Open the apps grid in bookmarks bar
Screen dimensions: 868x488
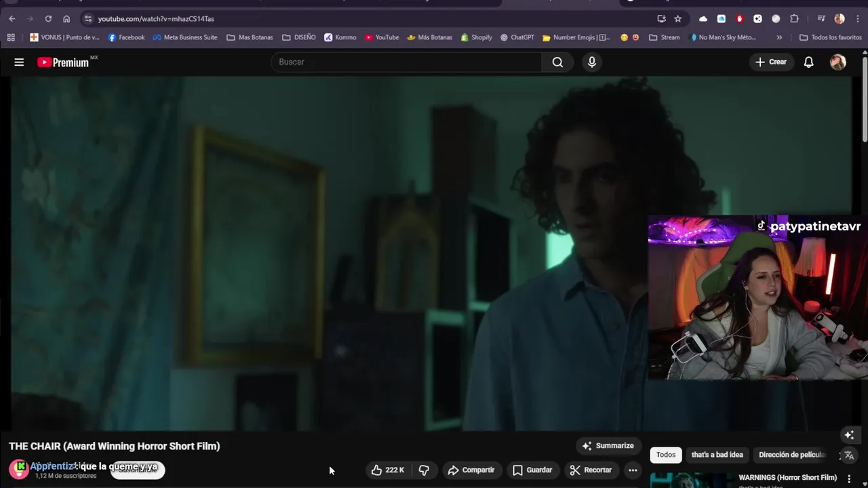11,37
